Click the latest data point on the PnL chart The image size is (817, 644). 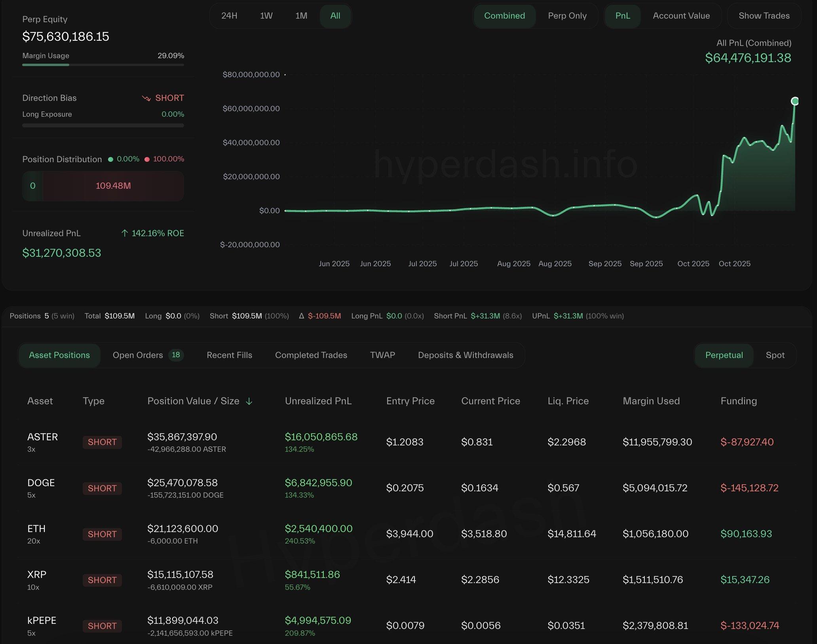point(794,101)
